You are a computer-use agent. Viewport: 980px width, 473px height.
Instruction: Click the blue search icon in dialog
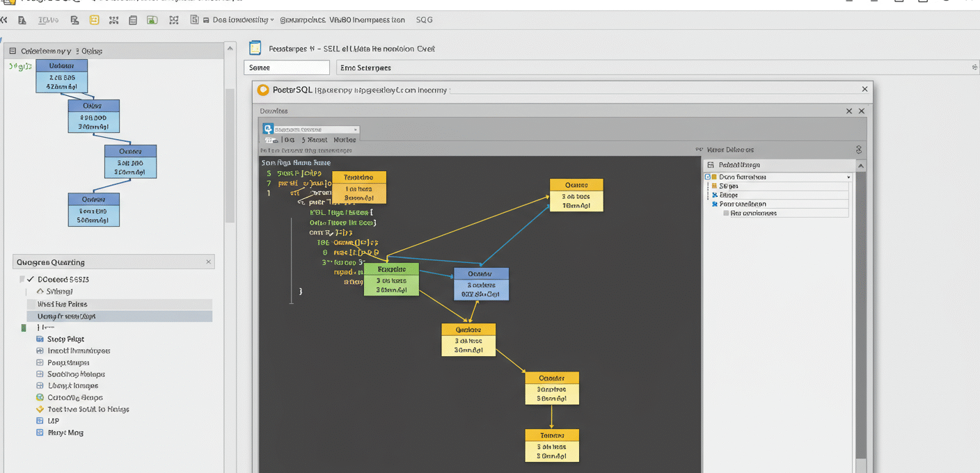pyautogui.click(x=267, y=129)
